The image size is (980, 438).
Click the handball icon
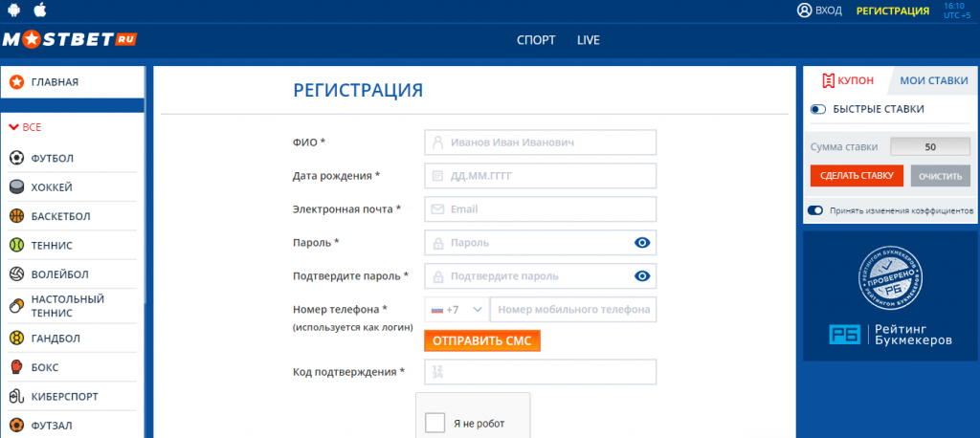pos(17,338)
